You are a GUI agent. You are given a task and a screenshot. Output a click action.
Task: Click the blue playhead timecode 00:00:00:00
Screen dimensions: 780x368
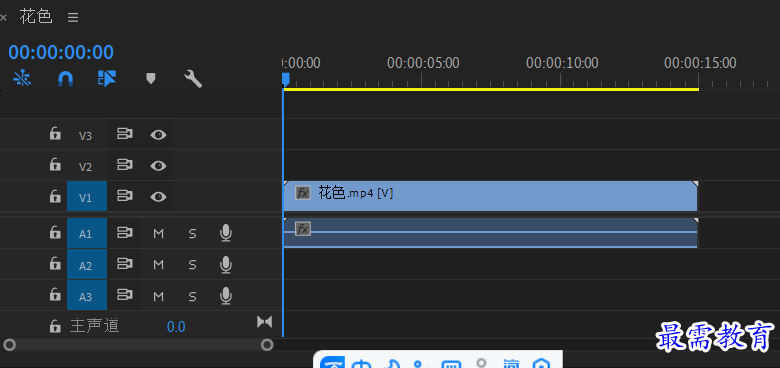(x=61, y=52)
